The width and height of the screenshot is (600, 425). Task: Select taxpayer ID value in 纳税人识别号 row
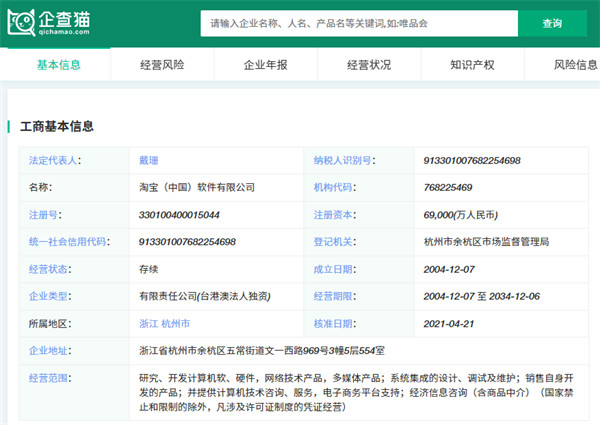pos(472,160)
